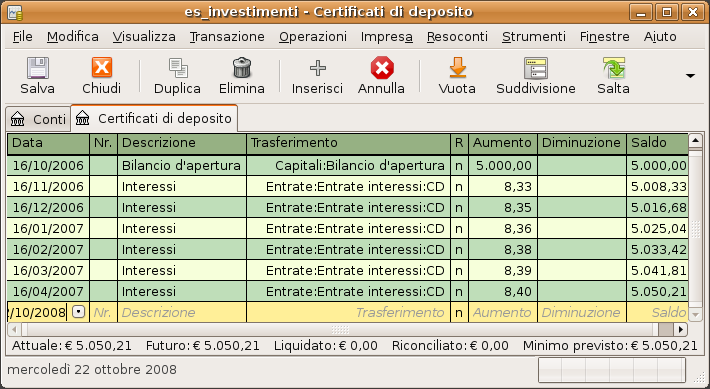Click the empty Nr. field
710x389 pixels.
tap(103, 312)
